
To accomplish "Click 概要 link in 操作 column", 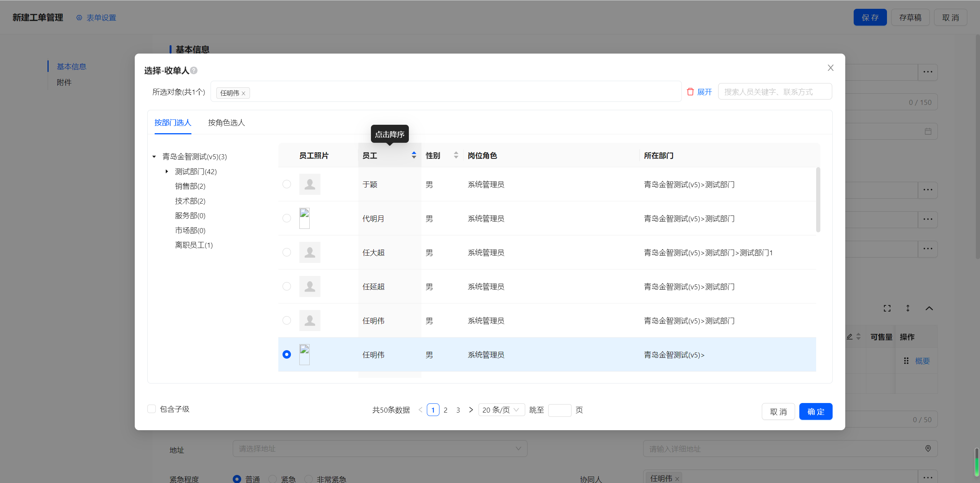I will coord(922,361).
